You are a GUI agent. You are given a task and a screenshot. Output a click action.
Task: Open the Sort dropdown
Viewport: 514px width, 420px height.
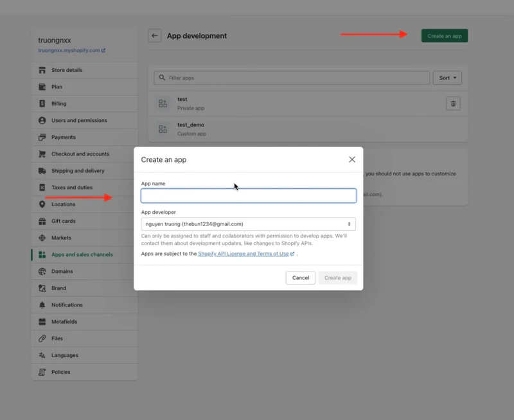coord(447,78)
